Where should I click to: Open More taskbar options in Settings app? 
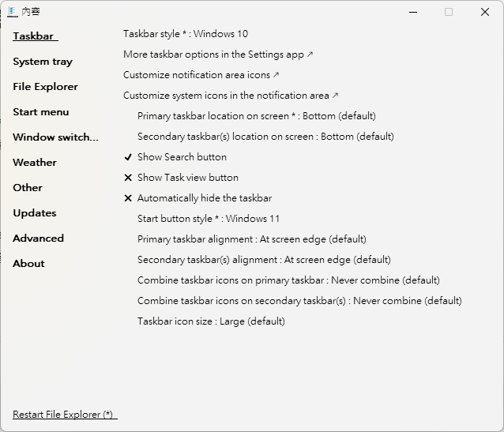218,54
